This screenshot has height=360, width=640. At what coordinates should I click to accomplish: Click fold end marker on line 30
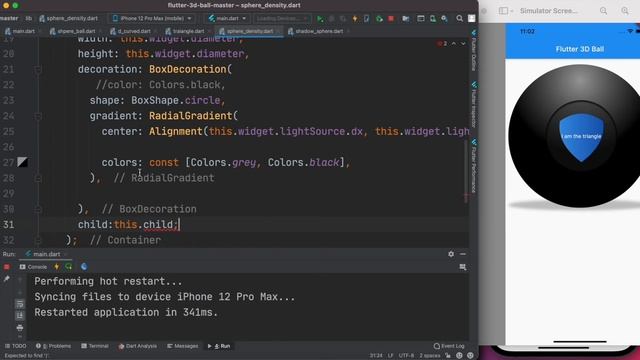click(38, 209)
